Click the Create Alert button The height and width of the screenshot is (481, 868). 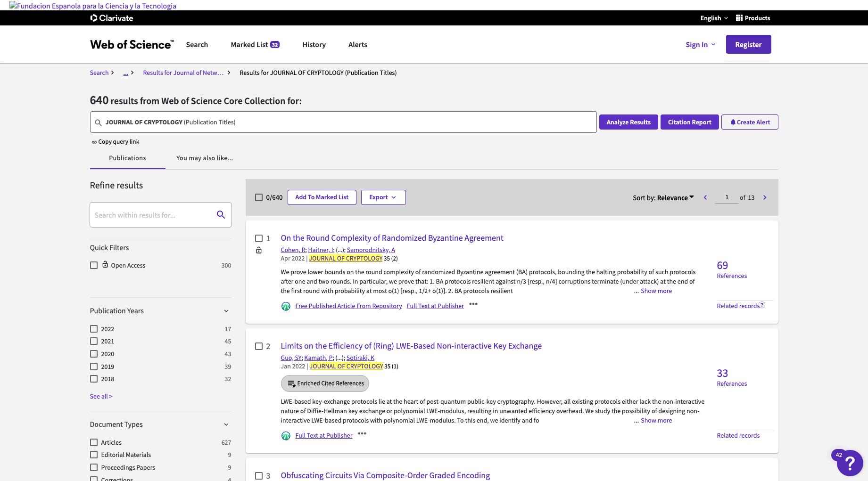750,122
